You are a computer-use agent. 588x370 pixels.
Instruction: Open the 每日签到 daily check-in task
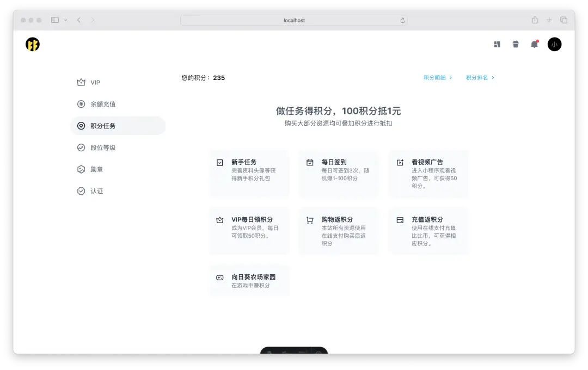[x=339, y=174]
